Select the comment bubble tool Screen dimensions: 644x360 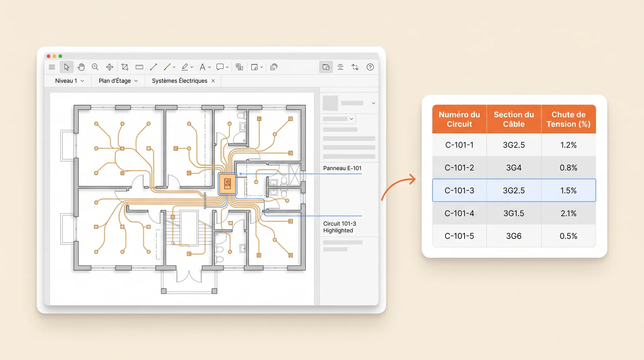pos(220,67)
